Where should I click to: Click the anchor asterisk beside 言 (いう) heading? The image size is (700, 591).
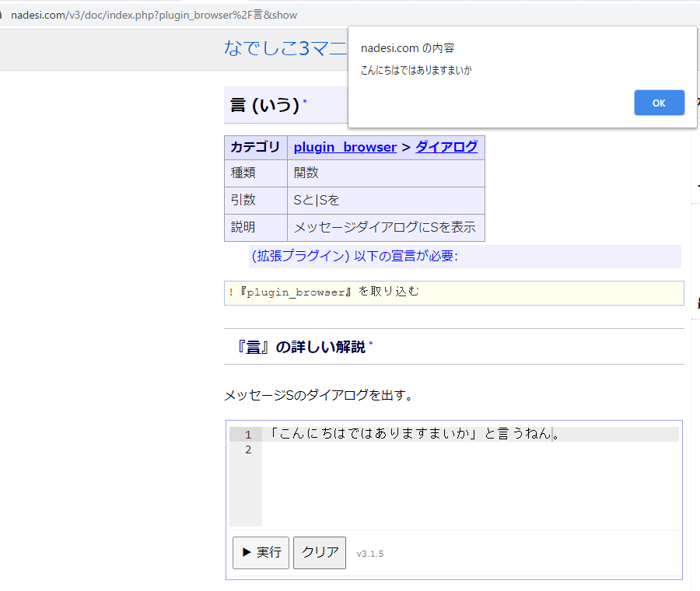(305, 101)
